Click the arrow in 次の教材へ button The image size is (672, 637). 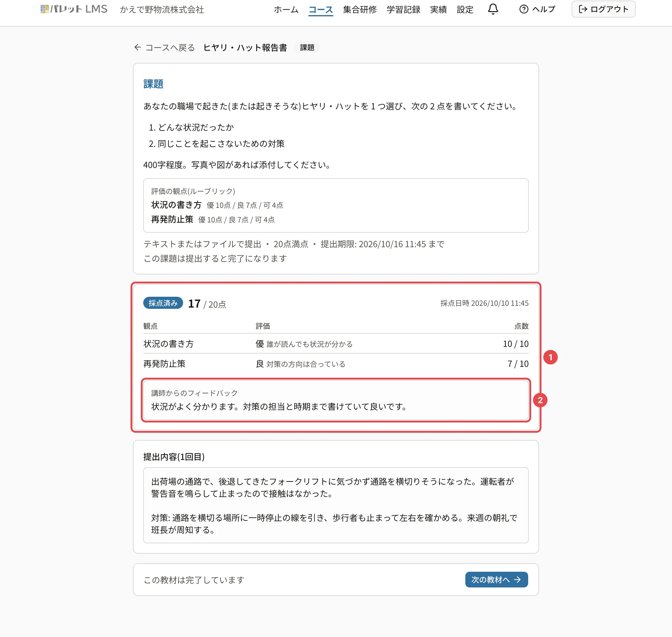pyautogui.click(x=517, y=580)
